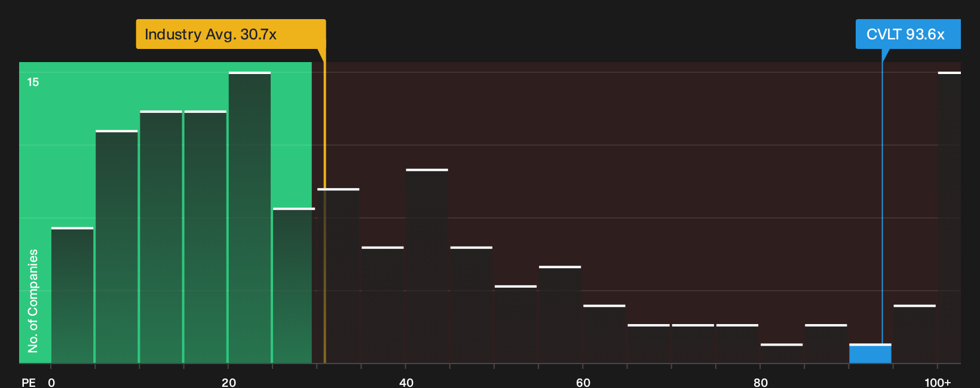This screenshot has width=980, height=388.
Task: Click the dark bar for PE 60-65
Action: (604, 334)
